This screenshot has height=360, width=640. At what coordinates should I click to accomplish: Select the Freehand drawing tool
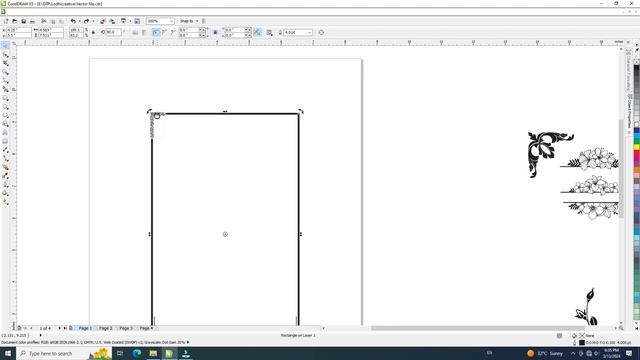5,81
